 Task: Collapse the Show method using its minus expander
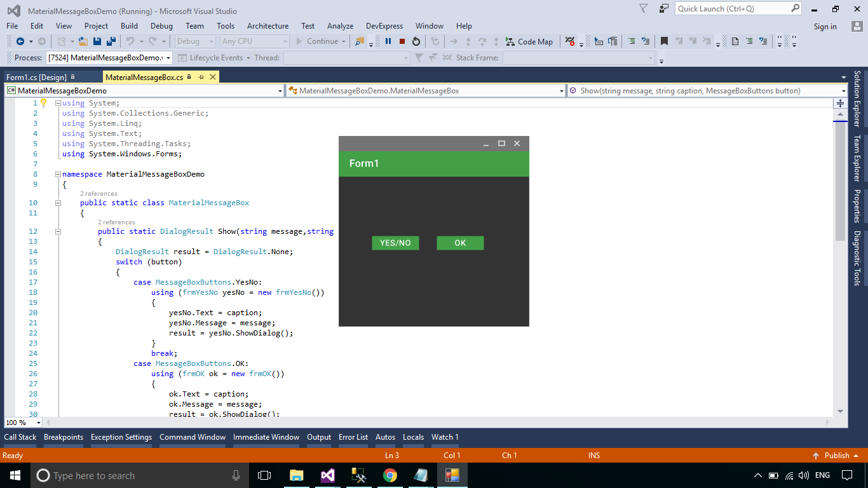pos(58,231)
